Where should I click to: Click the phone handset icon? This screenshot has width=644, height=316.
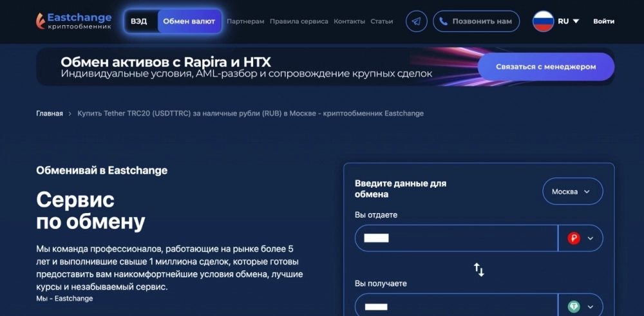tap(444, 21)
